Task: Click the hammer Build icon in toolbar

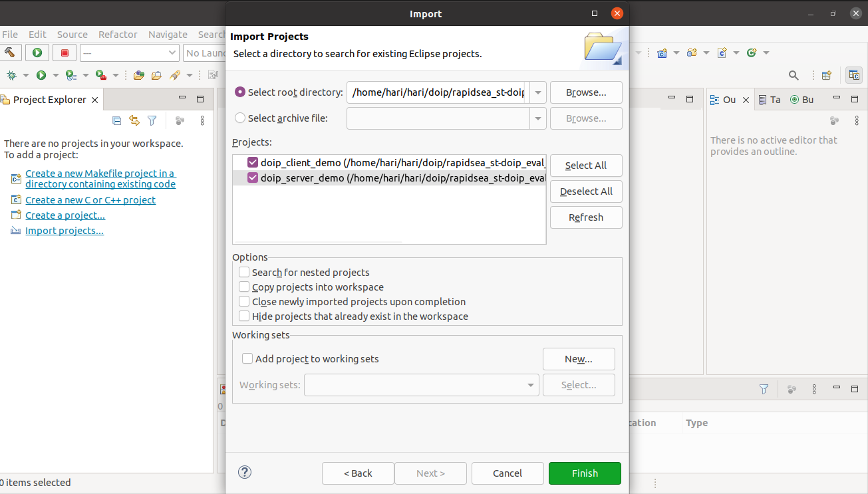Action: pyautogui.click(x=9, y=53)
